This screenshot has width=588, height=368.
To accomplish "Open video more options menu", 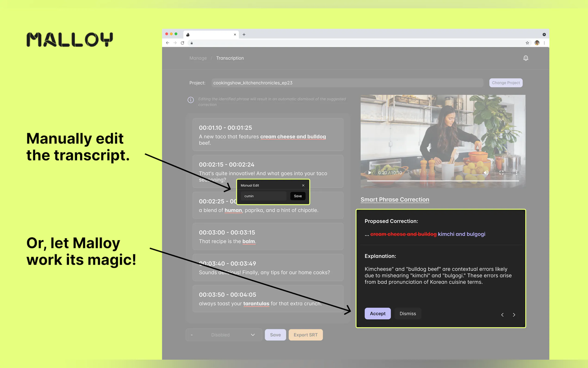I will click(x=516, y=173).
